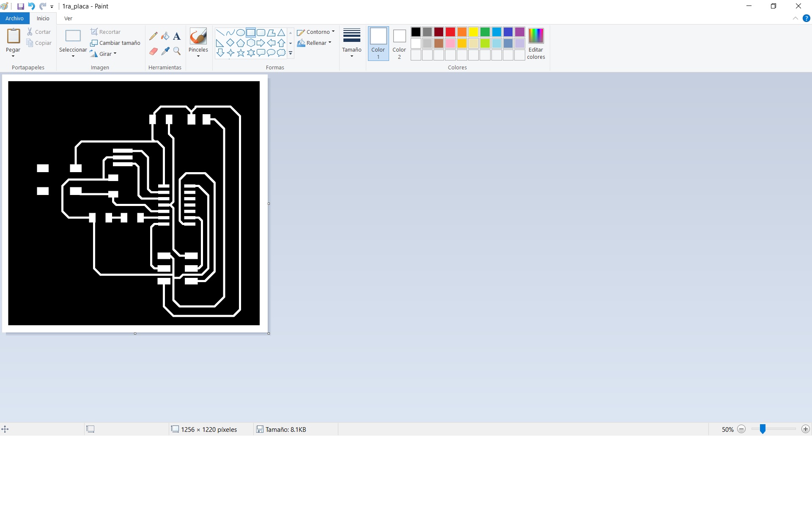Zoom out with the minus button
812x516 pixels.
[741, 429]
